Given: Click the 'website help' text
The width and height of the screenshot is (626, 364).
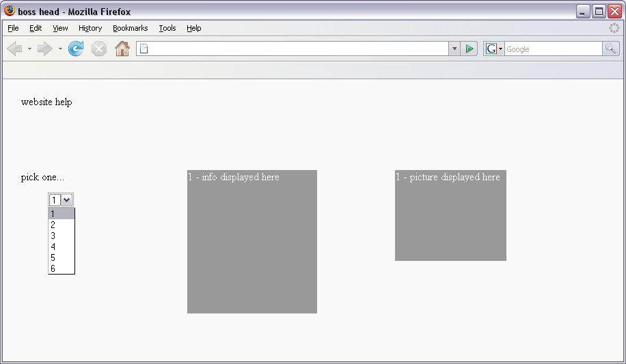Looking at the screenshot, I should click(46, 102).
